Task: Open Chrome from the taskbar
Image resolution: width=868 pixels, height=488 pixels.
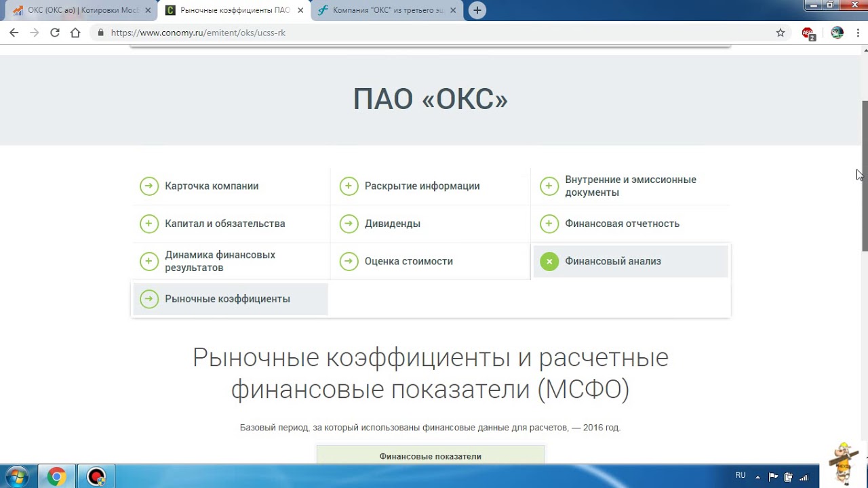Action: tap(57, 476)
